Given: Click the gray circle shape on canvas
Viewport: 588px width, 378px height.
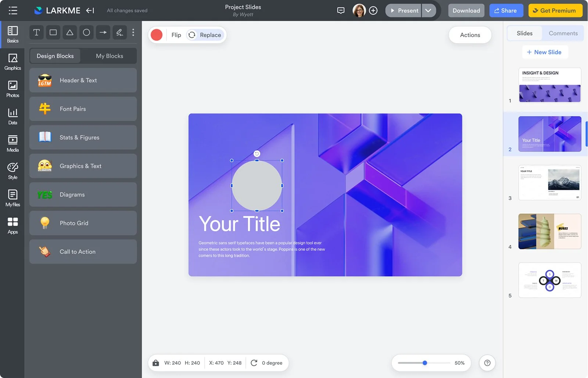Looking at the screenshot, I should [257, 186].
